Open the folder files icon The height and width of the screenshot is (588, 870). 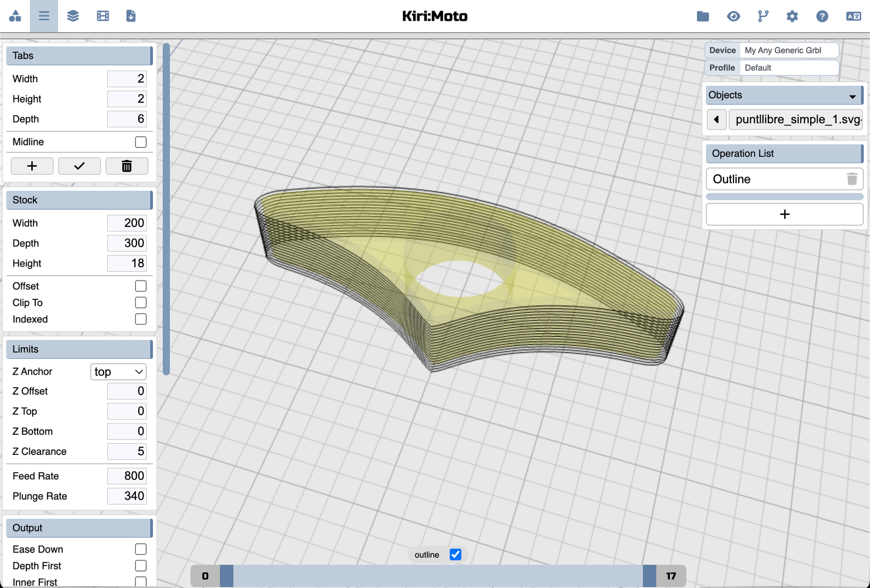pyautogui.click(x=702, y=16)
